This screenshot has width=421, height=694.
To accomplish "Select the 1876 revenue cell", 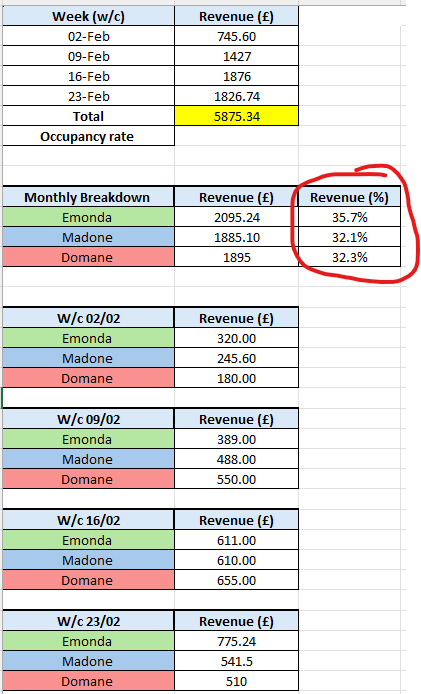I will 236,76.
